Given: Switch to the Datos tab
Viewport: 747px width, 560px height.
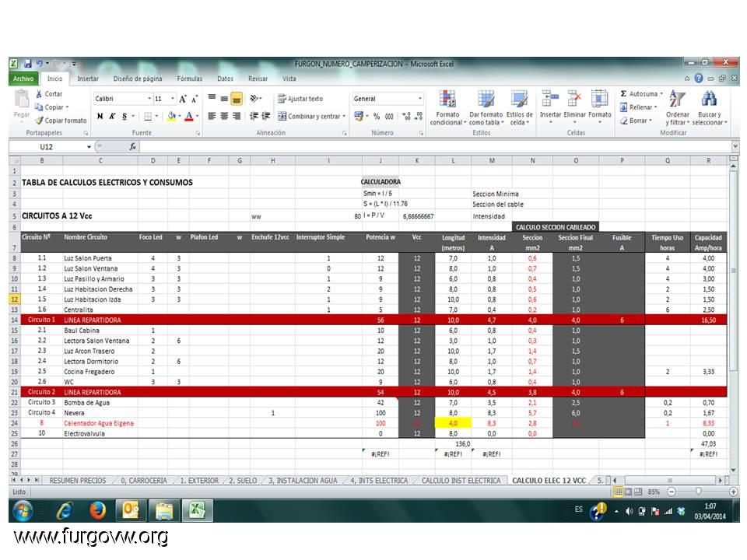Looking at the screenshot, I should coord(226,79).
